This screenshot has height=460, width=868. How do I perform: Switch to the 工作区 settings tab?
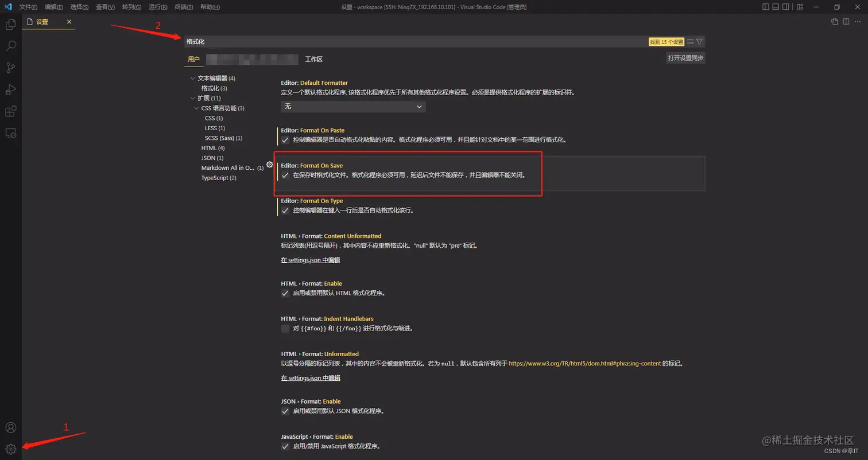(314, 59)
